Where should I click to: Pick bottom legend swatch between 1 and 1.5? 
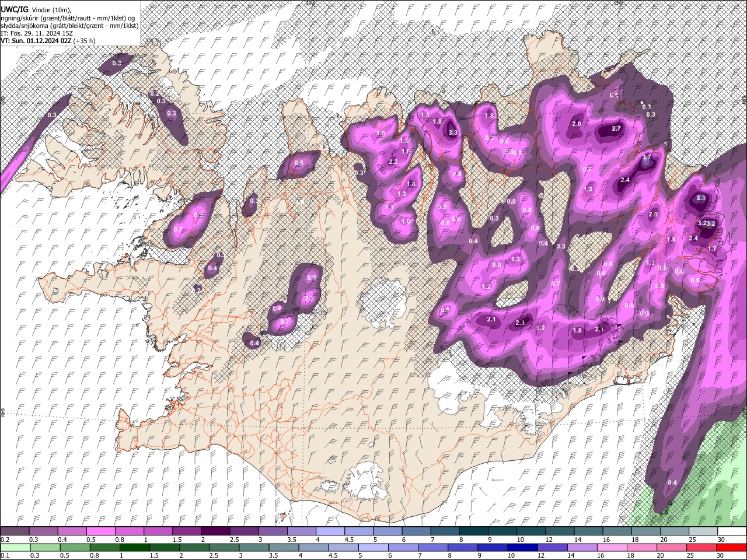135,547
